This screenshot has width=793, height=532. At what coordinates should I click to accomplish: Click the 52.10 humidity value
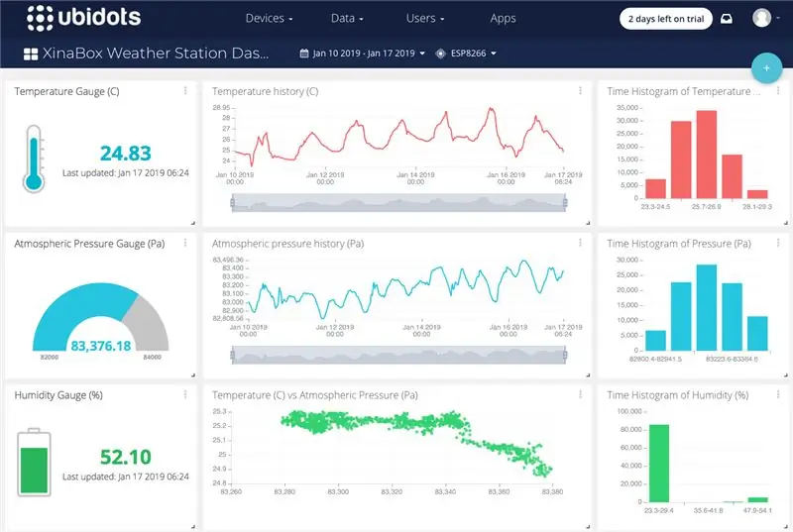pyautogui.click(x=126, y=458)
